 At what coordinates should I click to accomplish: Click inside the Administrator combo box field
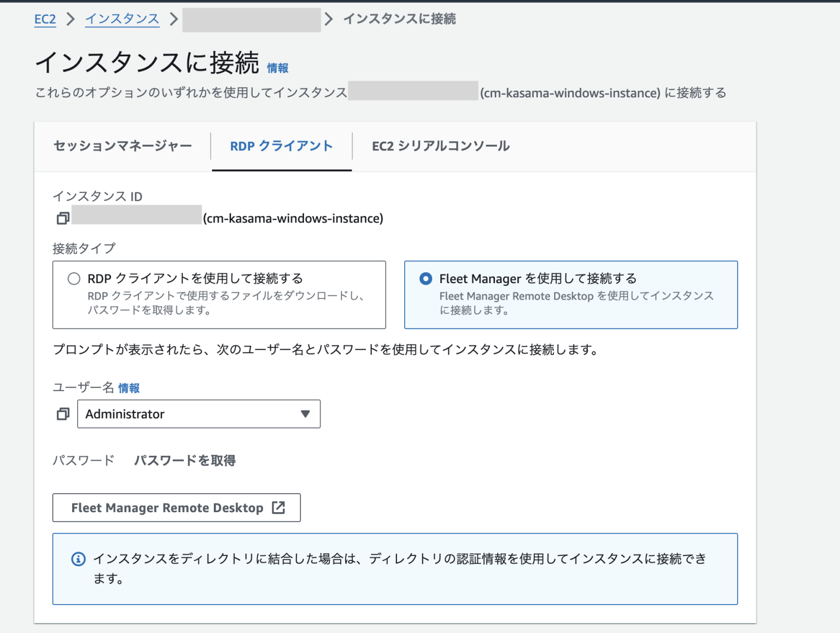(x=164, y=414)
